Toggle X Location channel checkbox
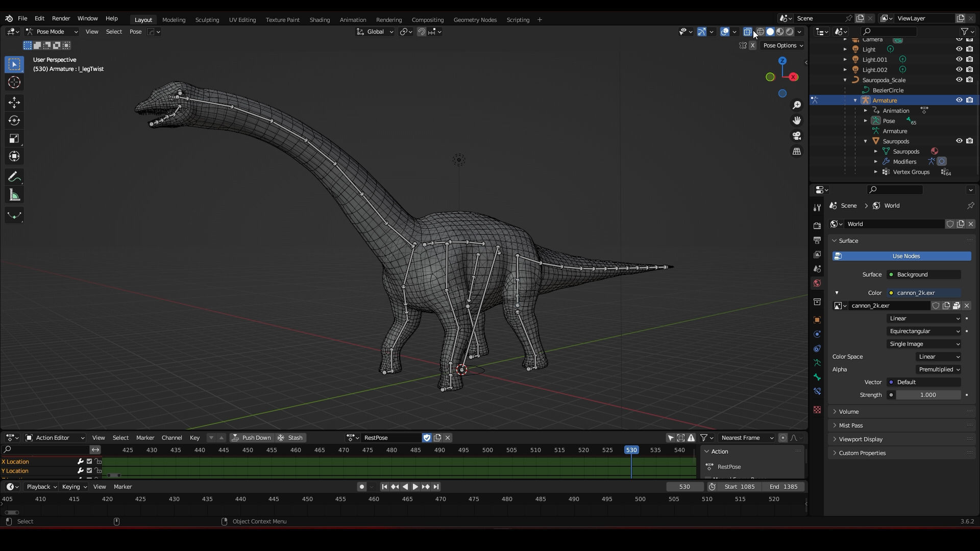This screenshot has height=551, width=980. (x=89, y=462)
